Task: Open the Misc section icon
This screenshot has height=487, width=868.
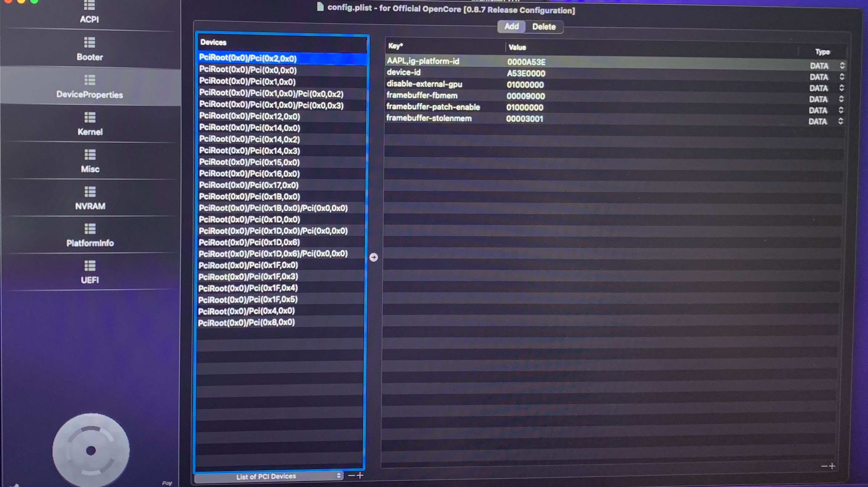Action: pos(90,155)
